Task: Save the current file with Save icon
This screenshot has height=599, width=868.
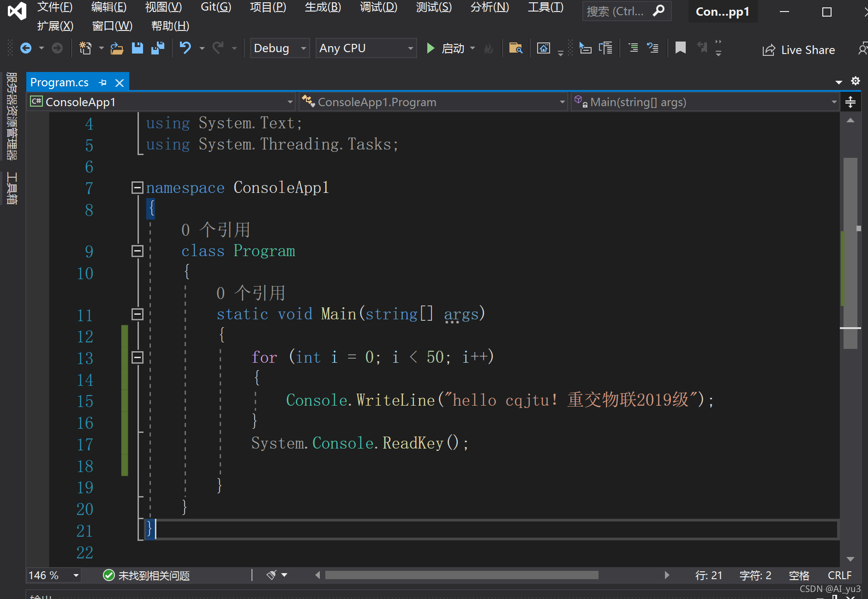Action: tap(138, 48)
